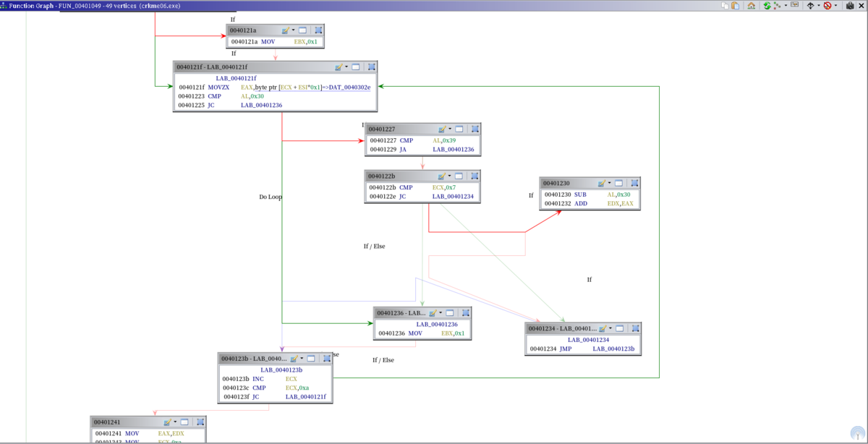Go to function entry point home icon
Image resolution: width=868 pixels, height=444 pixels.
[752, 5]
